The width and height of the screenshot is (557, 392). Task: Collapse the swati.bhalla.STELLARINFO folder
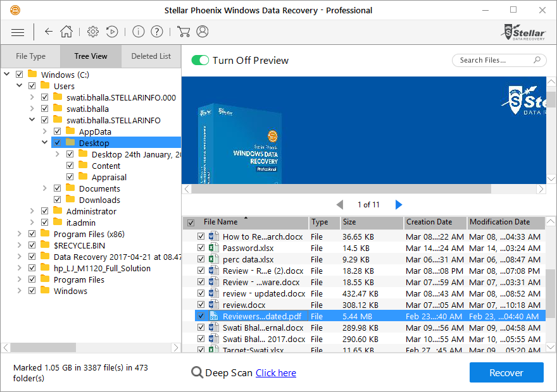tap(32, 119)
